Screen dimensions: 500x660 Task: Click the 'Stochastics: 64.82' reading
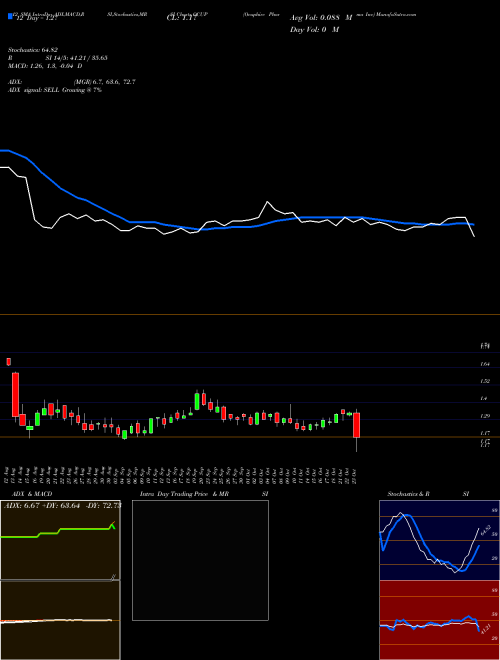coord(32,50)
